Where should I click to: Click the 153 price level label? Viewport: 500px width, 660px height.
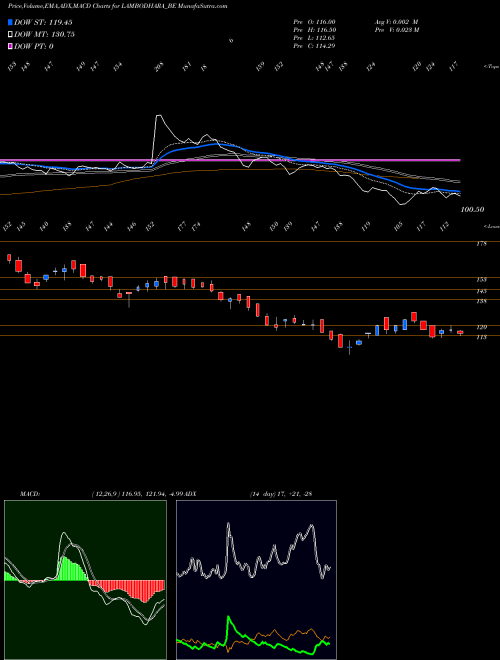point(481,279)
